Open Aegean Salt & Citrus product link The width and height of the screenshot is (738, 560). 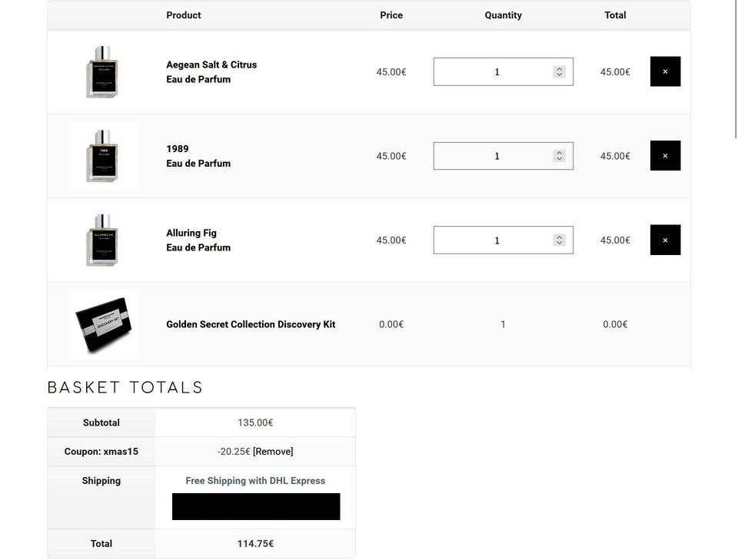coord(211,65)
